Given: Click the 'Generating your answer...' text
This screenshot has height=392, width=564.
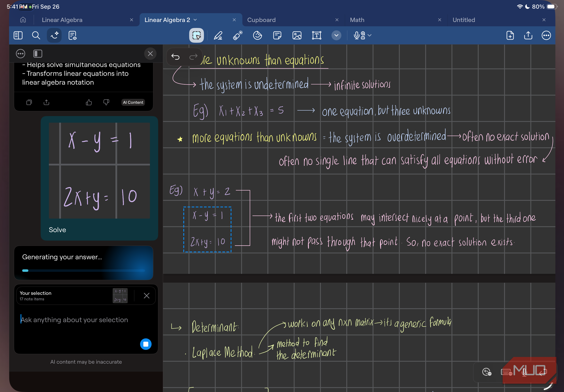Looking at the screenshot, I should (x=62, y=257).
